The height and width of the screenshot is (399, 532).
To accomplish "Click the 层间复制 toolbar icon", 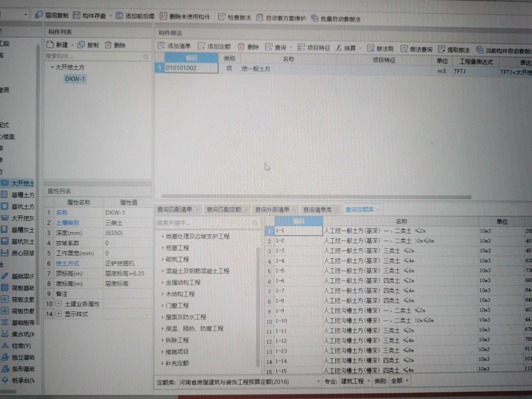I will pos(39,15).
